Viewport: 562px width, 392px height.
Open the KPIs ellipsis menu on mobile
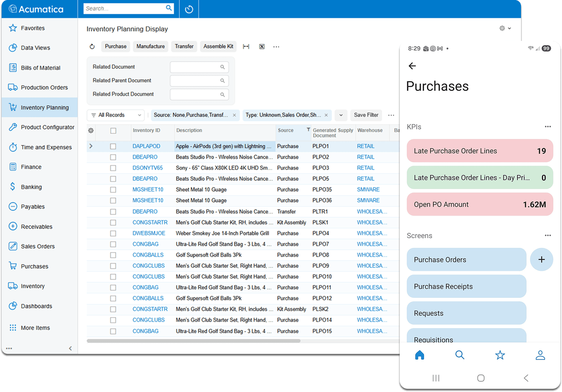point(548,126)
